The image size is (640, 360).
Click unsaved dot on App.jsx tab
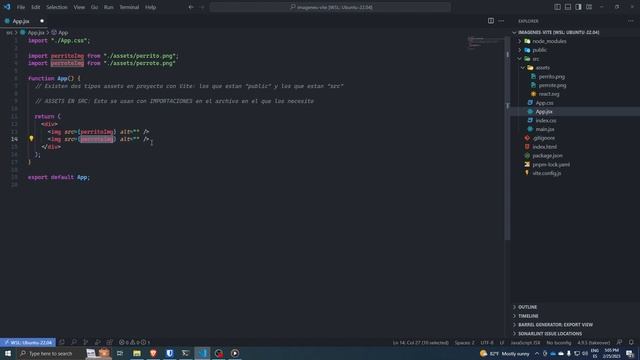click(x=42, y=21)
